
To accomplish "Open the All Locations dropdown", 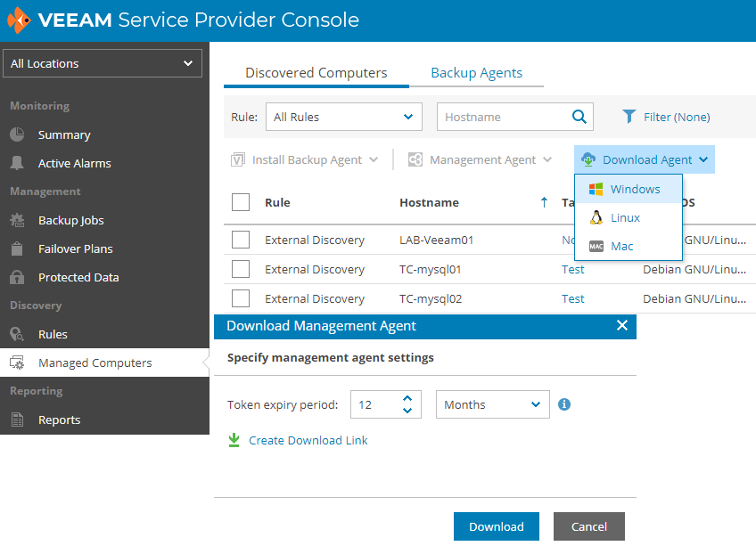I will [103, 63].
